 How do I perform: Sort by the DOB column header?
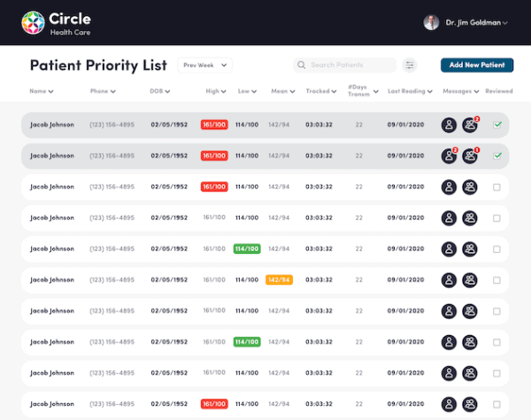[161, 91]
